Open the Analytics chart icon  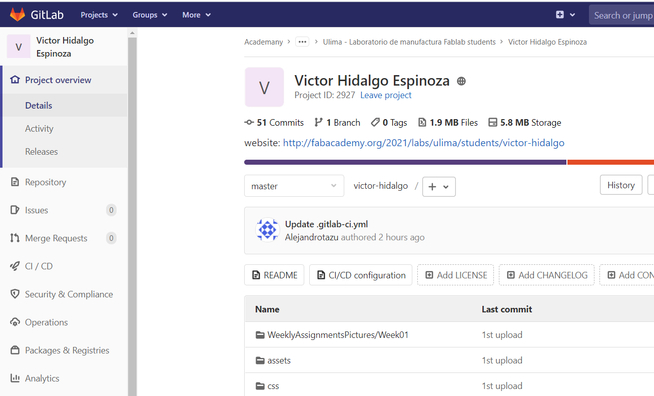click(x=15, y=378)
